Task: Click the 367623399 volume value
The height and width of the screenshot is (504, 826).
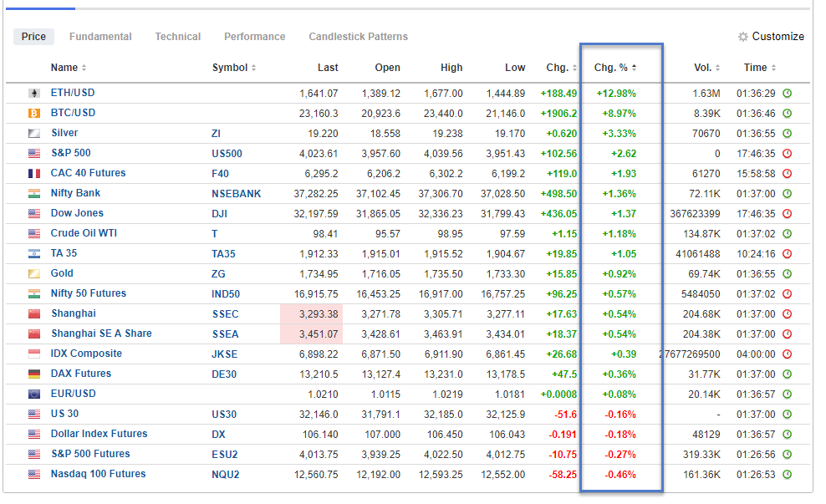Action: point(695,214)
